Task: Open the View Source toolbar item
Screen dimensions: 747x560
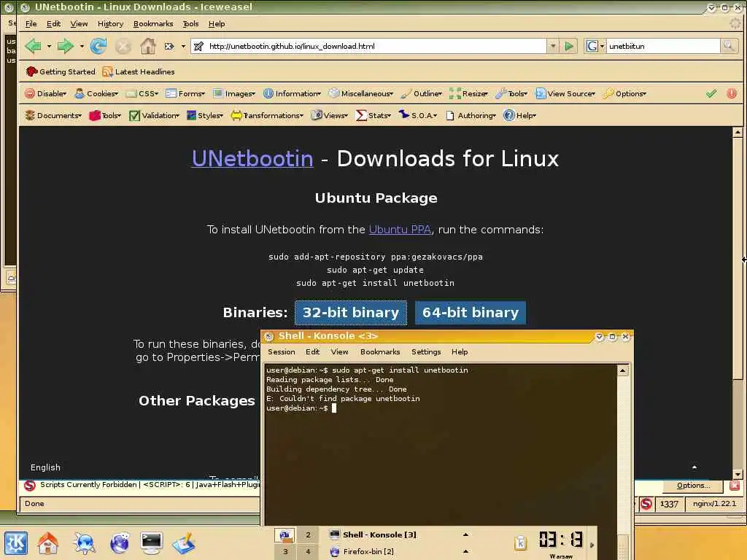Action: pyautogui.click(x=565, y=94)
